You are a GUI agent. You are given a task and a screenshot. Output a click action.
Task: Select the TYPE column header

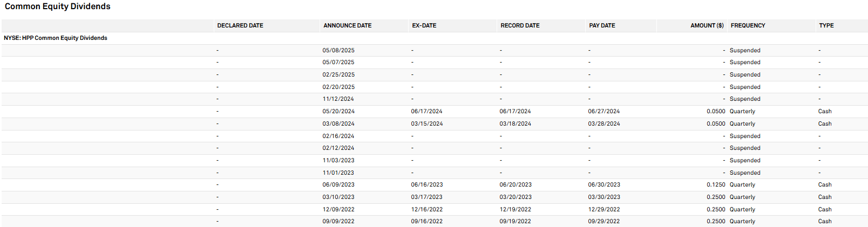[826, 25]
